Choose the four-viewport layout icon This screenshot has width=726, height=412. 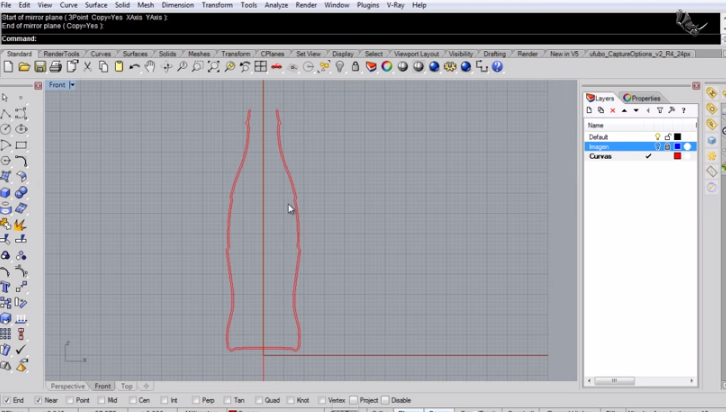click(261, 67)
